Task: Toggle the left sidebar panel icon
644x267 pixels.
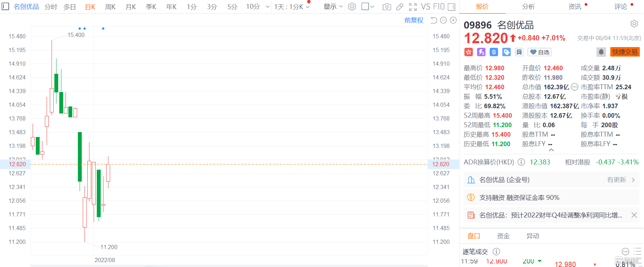Action: (5, 6)
